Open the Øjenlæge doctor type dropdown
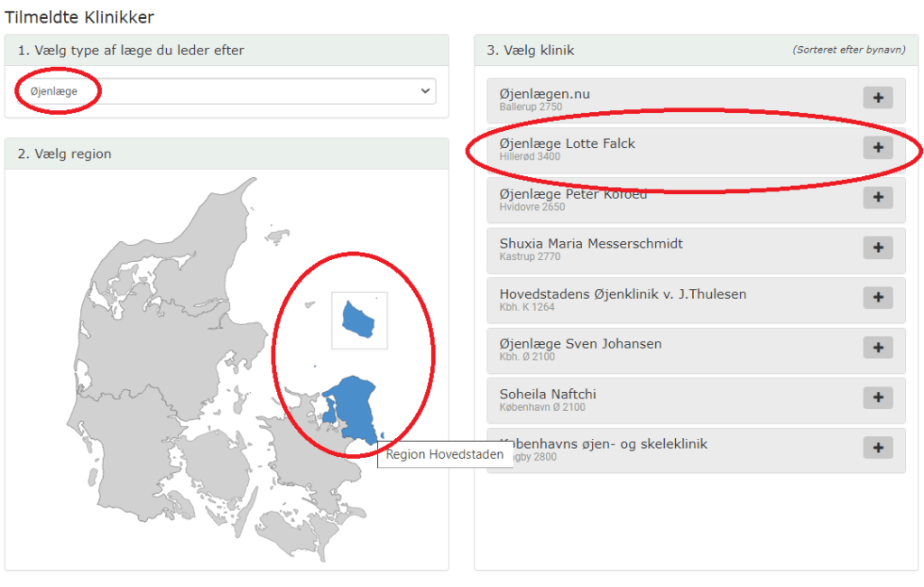The width and height of the screenshot is (924, 587). (226, 91)
